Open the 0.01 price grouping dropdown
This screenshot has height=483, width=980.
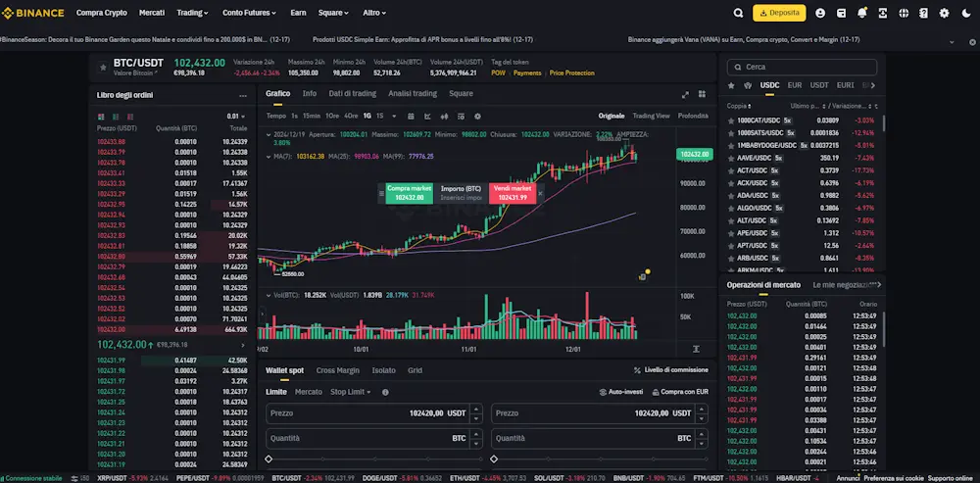tap(236, 117)
